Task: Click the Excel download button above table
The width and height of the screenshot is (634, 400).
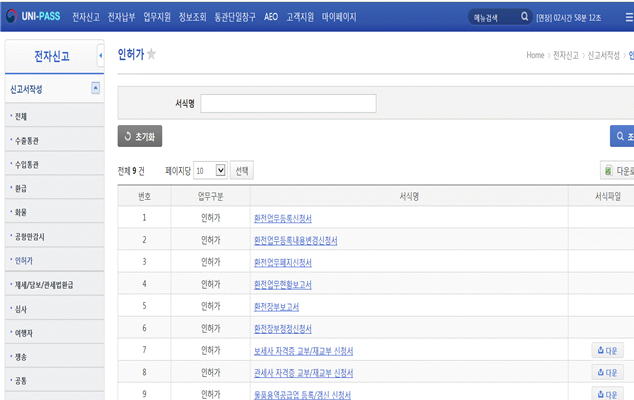Action: click(x=617, y=171)
